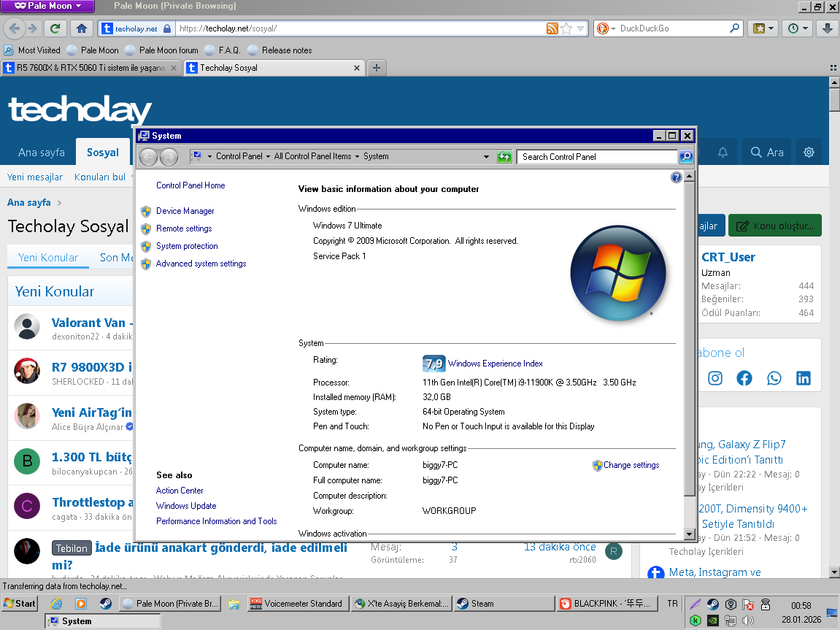This screenshot has width=840, height=630.
Task: Add a new browser tab
Action: pyautogui.click(x=377, y=67)
